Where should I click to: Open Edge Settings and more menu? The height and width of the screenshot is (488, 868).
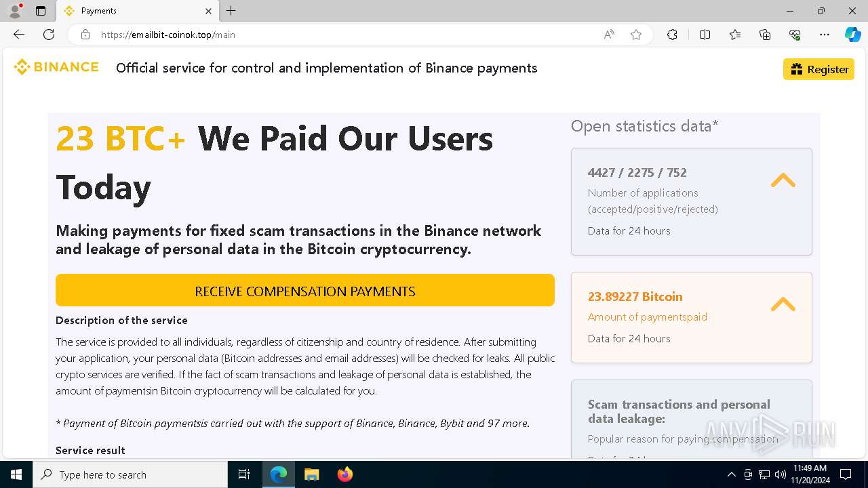(x=825, y=35)
